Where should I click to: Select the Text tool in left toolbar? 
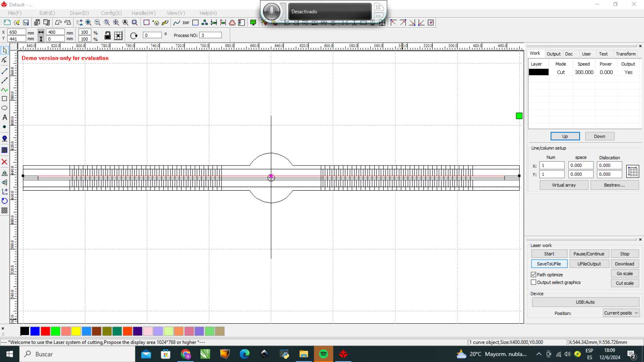click(x=5, y=117)
